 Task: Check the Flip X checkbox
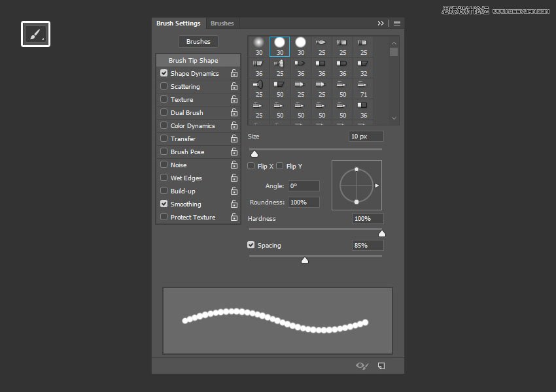251,166
